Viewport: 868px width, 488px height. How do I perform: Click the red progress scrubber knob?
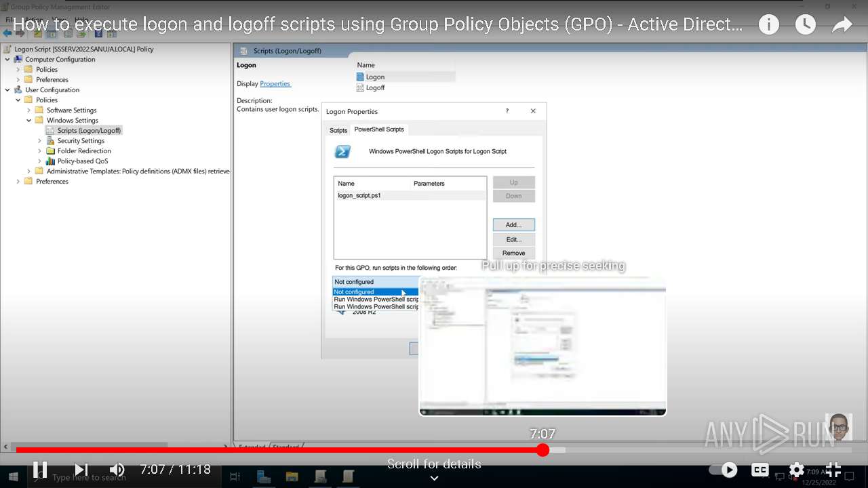coord(542,450)
